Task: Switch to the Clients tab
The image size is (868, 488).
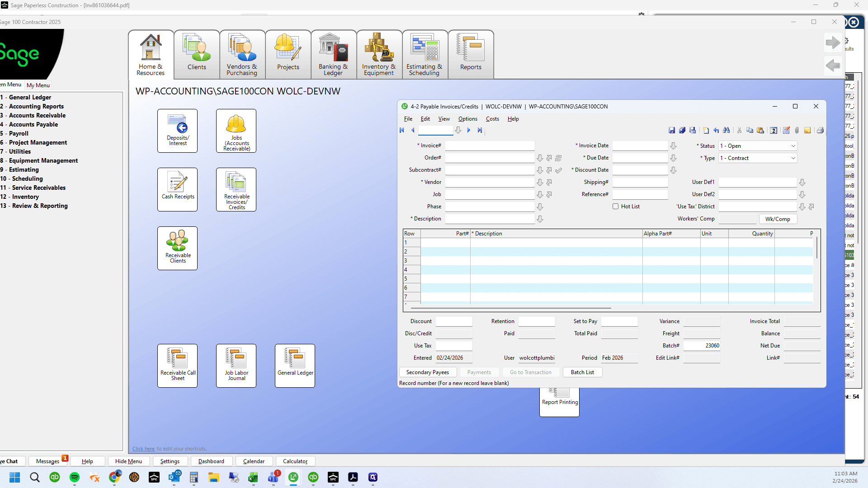Action: coord(197,55)
